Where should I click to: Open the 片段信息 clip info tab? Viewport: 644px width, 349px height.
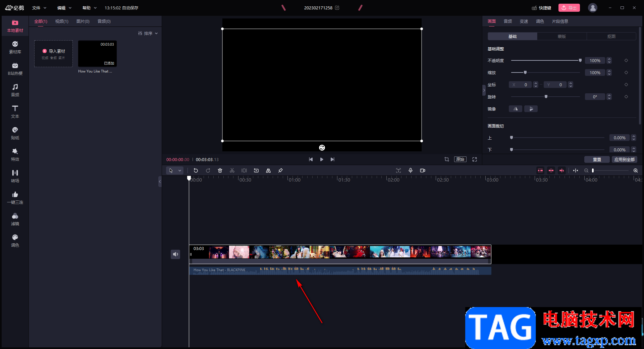(560, 21)
